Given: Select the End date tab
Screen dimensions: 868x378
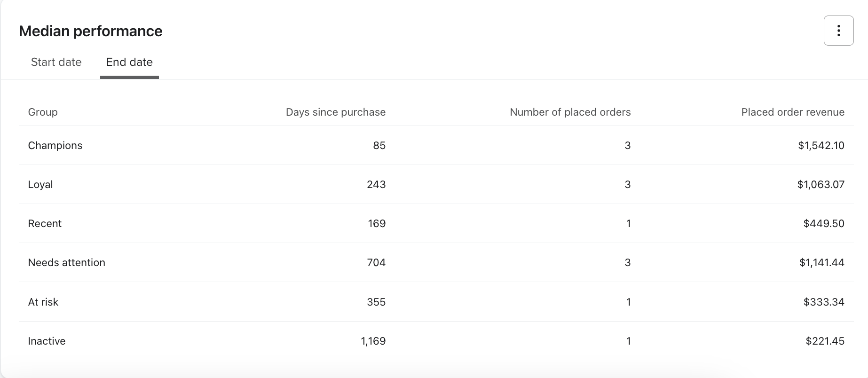Looking at the screenshot, I should point(129,62).
